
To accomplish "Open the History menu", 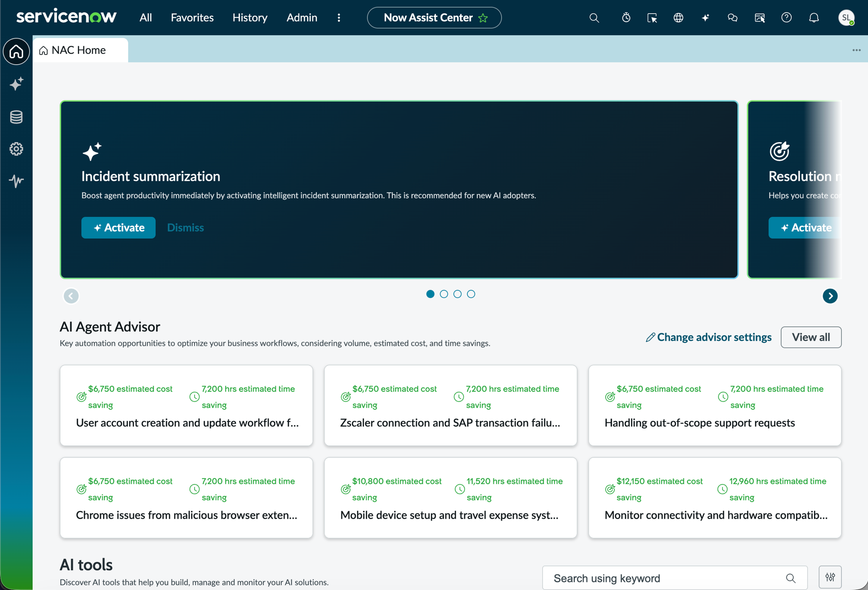I will coord(250,18).
